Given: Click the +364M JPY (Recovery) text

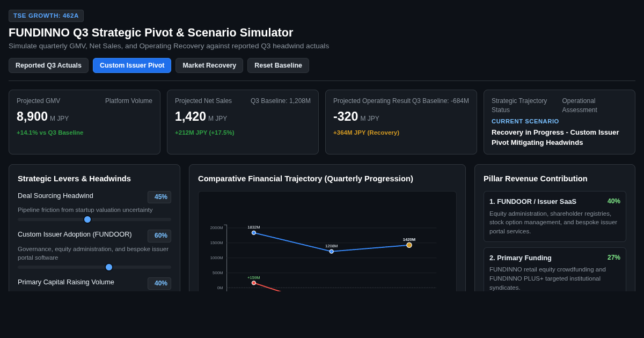Looking at the screenshot, I should (x=366, y=133).
